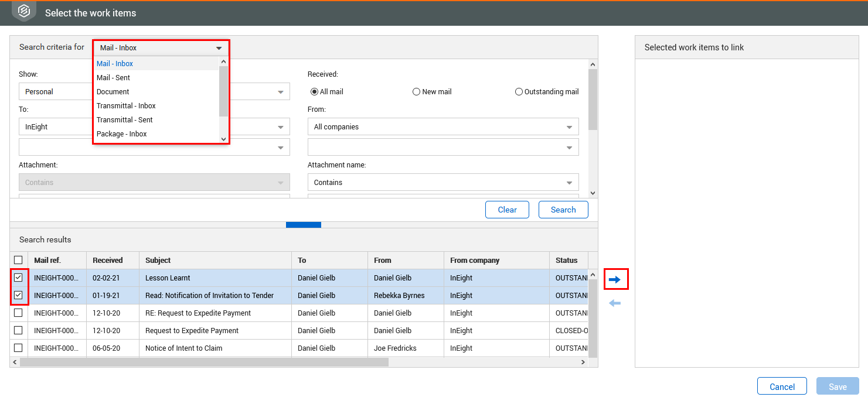This screenshot has height=404, width=868.
Task: Check the select-all checkbox in results header
Action: click(x=18, y=259)
